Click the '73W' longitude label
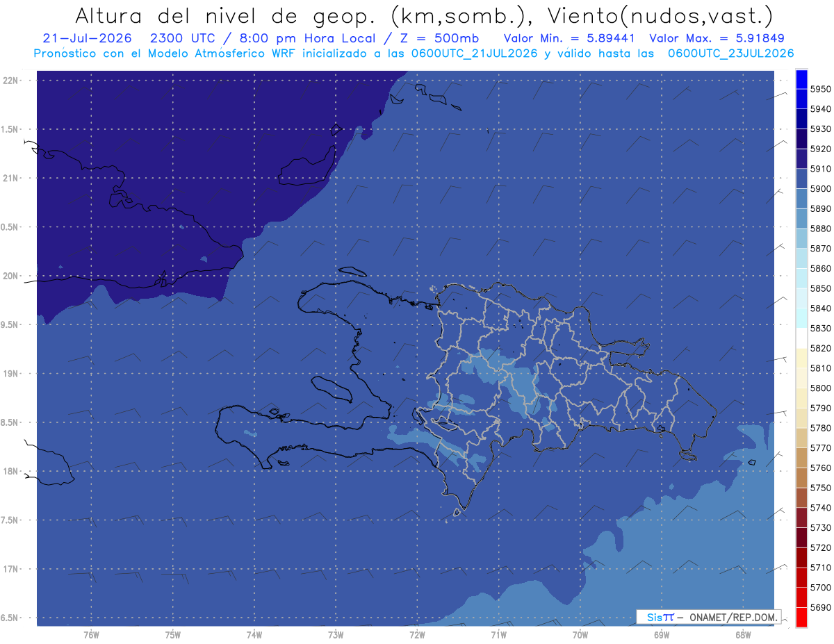834x644 pixels. [x=336, y=634]
